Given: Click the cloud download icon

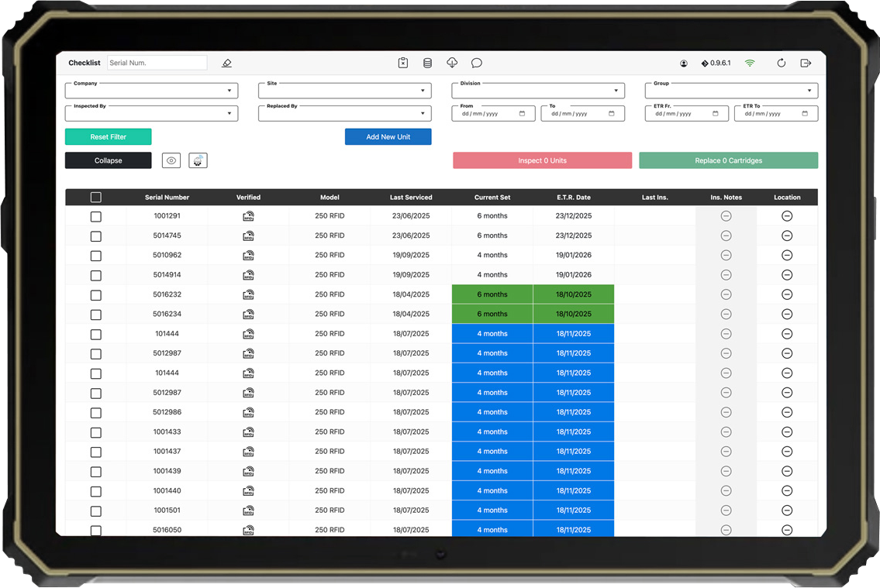Looking at the screenshot, I should tap(452, 64).
